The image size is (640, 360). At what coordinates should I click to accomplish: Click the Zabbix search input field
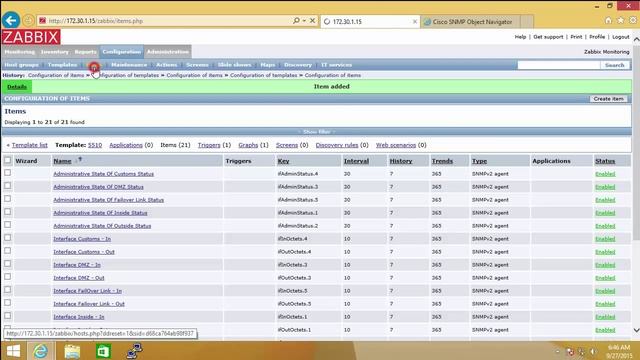point(559,65)
